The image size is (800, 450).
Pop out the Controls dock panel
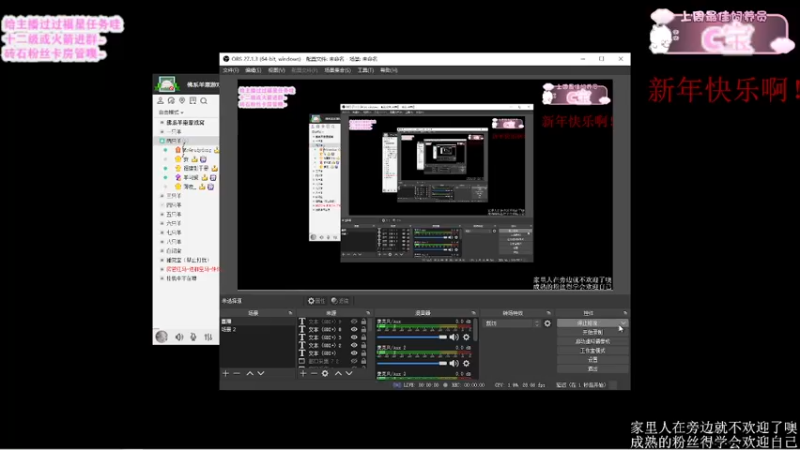[x=625, y=313]
